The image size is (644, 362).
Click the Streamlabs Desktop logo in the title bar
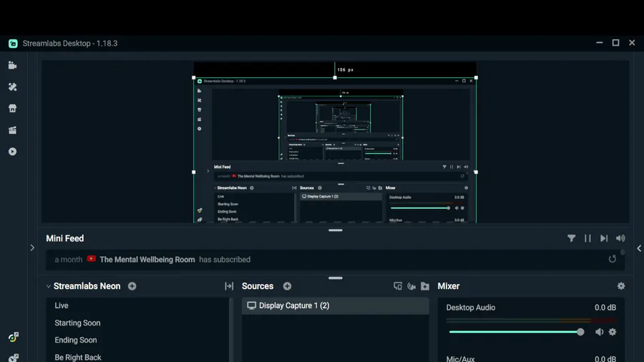point(13,44)
